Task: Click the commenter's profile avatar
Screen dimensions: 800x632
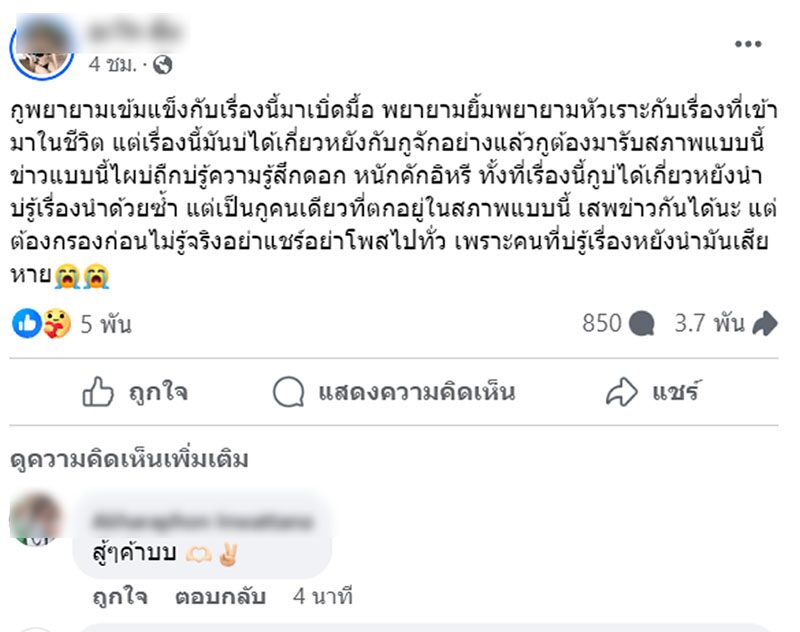Action: click(x=35, y=518)
